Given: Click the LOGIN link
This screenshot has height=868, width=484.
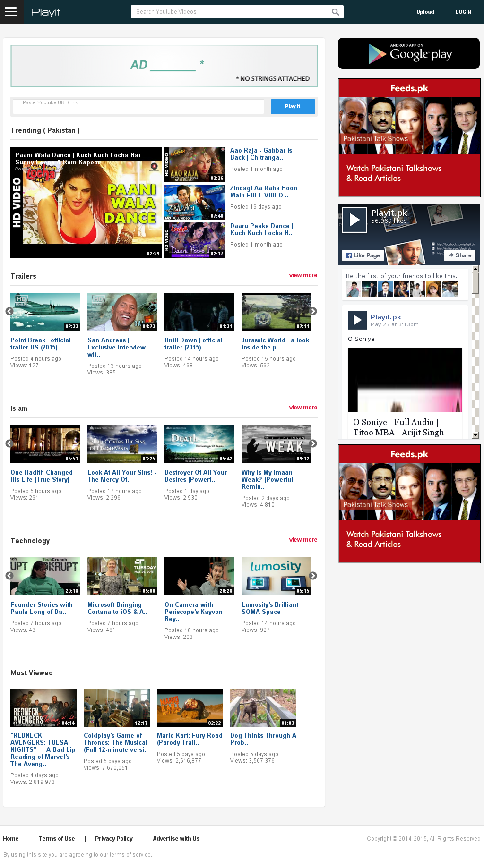Looking at the screenshot, I should (x=463, y=12).
